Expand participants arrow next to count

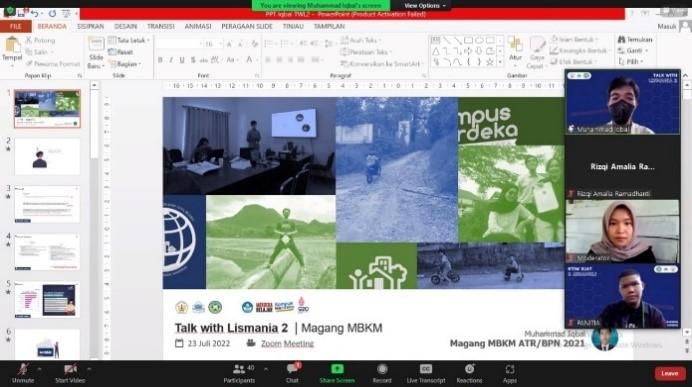[x=266, y=368]
